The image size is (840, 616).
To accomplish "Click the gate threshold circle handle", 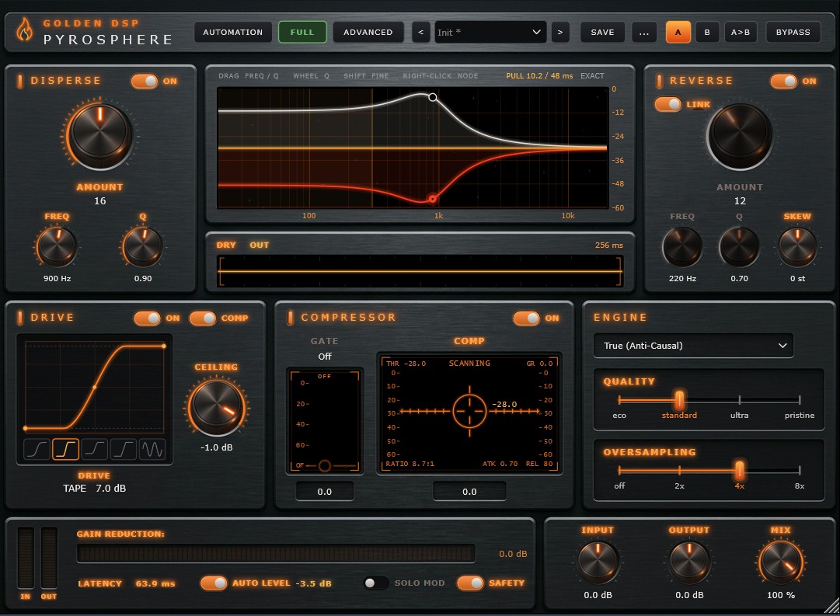I will point(325,465).
